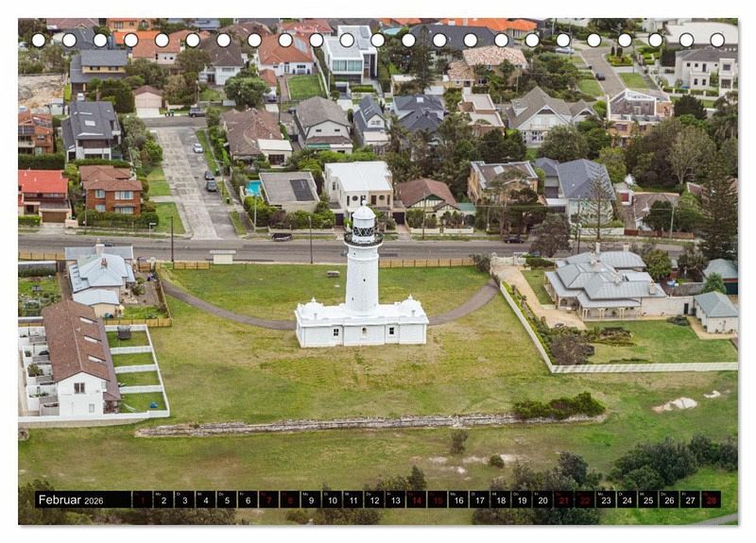
Task: Click the grey-roofed keeper's cottage on right
Action: point(605,282)
